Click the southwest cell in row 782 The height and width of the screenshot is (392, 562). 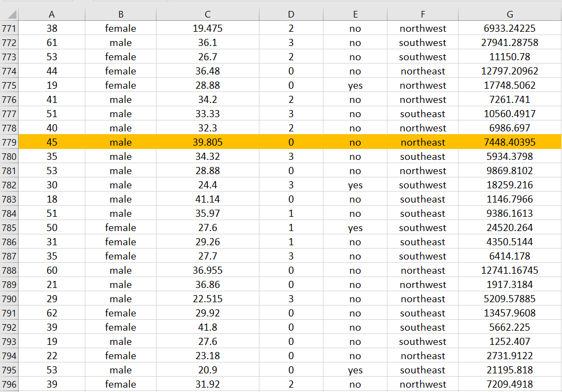pos(422,185)
